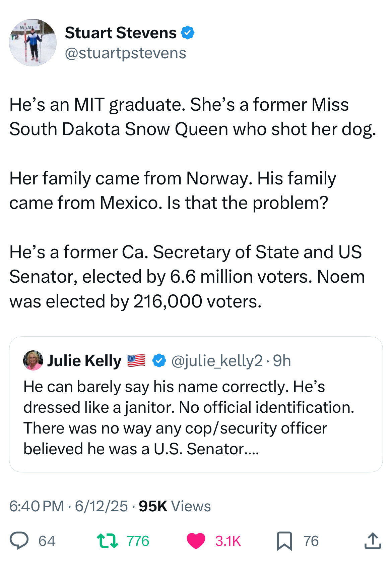Click the 3.1K likes count

tap(228, 541)
